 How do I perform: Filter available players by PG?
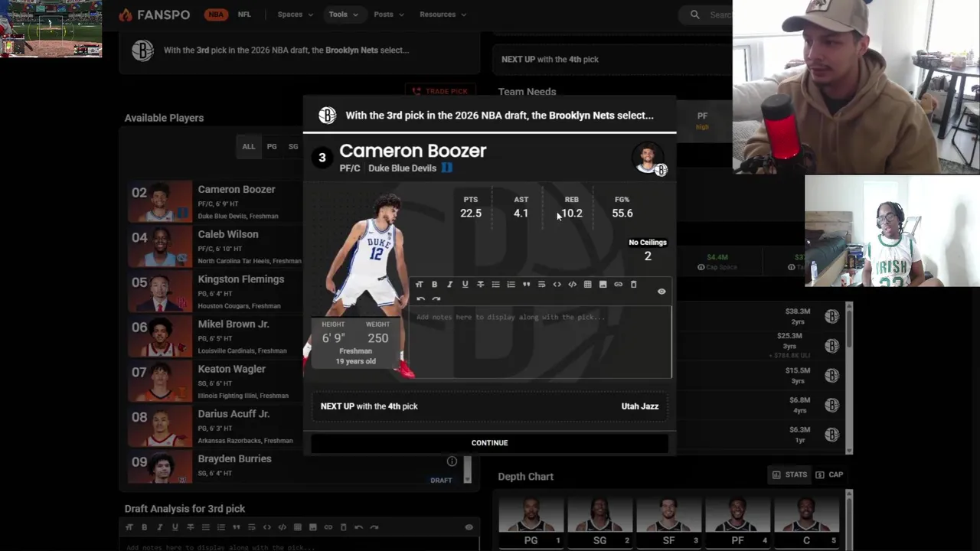(x=272, y=146)
